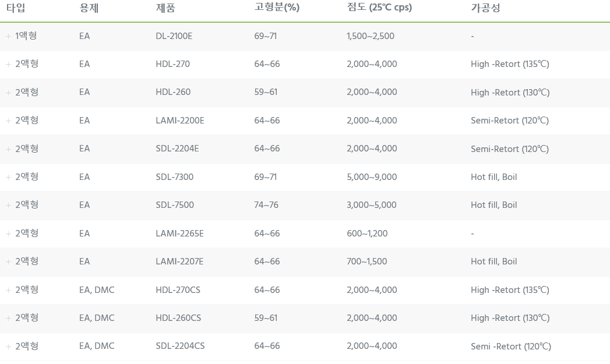This screenshot has width=610, height=364.
Task: Click the 타입 column header
Action: click(16, 8)
